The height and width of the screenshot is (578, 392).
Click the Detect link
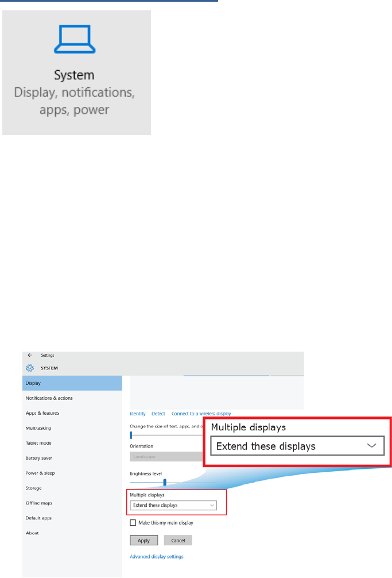coord(158,414)
